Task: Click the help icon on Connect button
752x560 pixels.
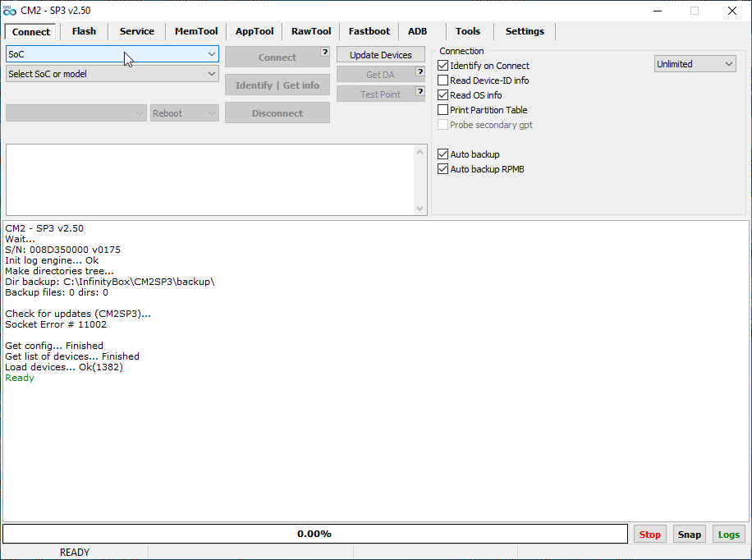Action: click(x=324, y=52)
